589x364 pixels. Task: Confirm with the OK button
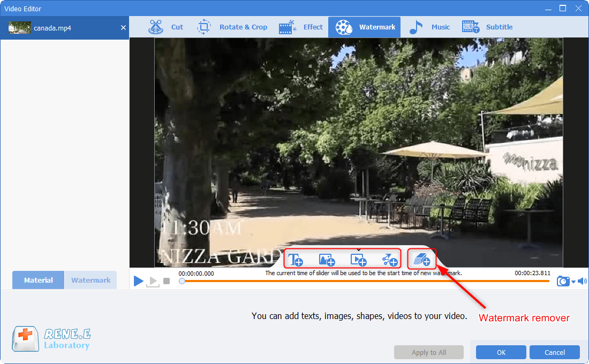point(501,352)
